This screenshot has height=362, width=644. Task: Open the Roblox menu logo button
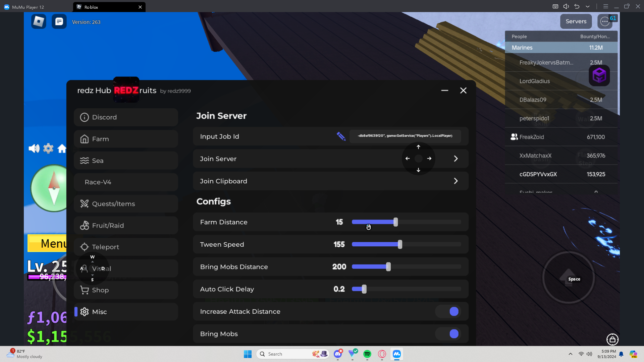tap(39, 21)
